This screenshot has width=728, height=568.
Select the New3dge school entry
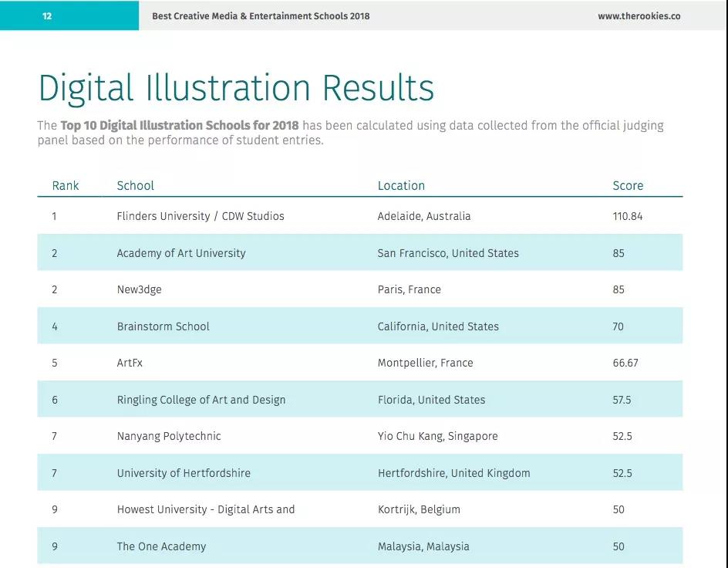pos(139,289)
